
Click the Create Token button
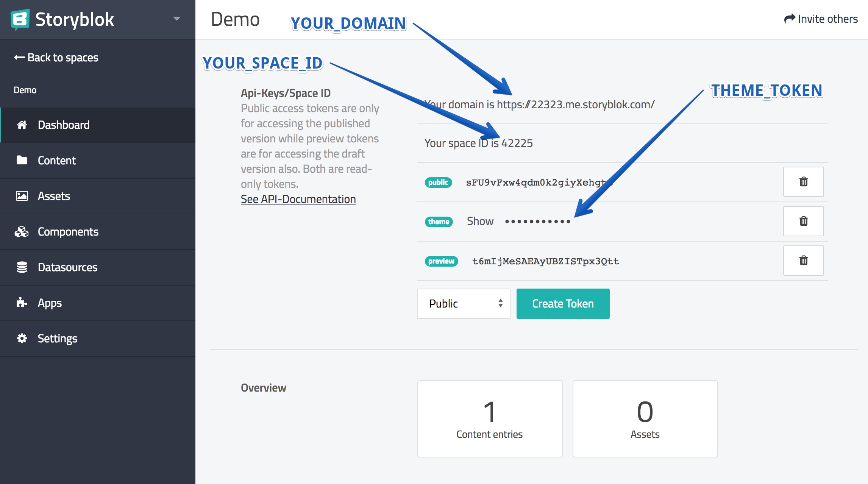(x=563, y=304)
